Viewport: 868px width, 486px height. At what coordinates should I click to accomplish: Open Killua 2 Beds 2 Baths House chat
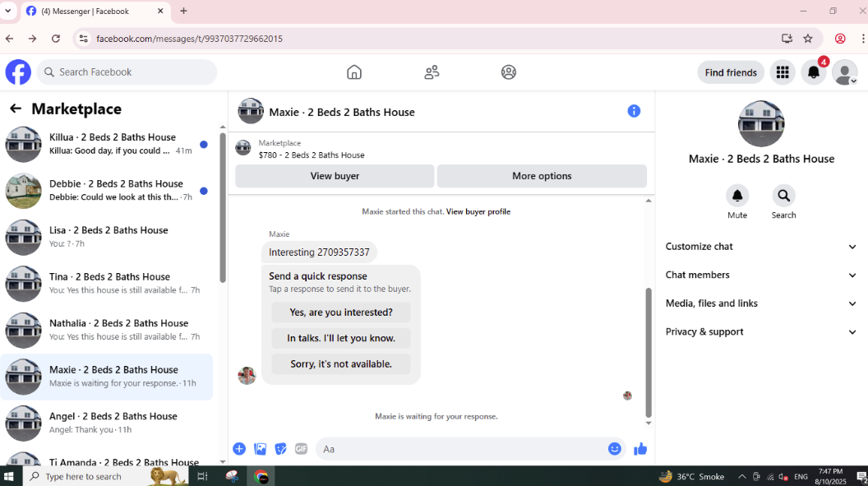pos(107,144)
